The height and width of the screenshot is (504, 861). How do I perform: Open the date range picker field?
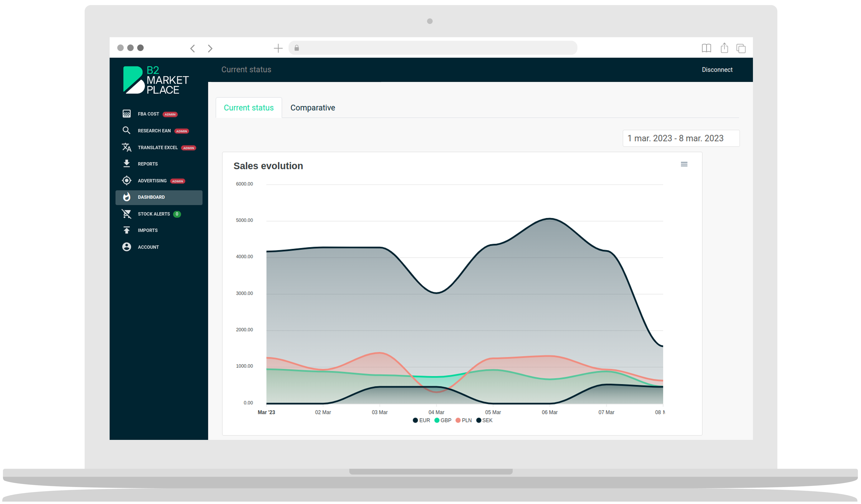point(681,138)
